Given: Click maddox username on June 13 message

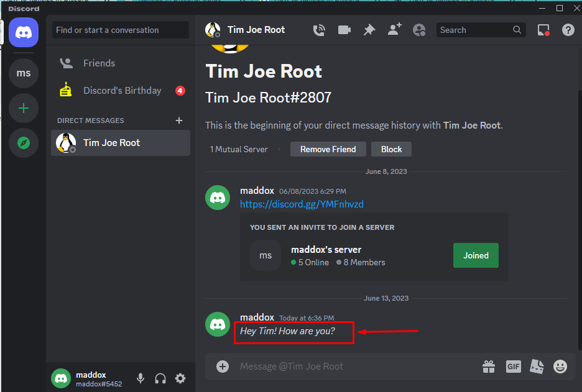Looking at the screenshot, I should click(257, 317).
